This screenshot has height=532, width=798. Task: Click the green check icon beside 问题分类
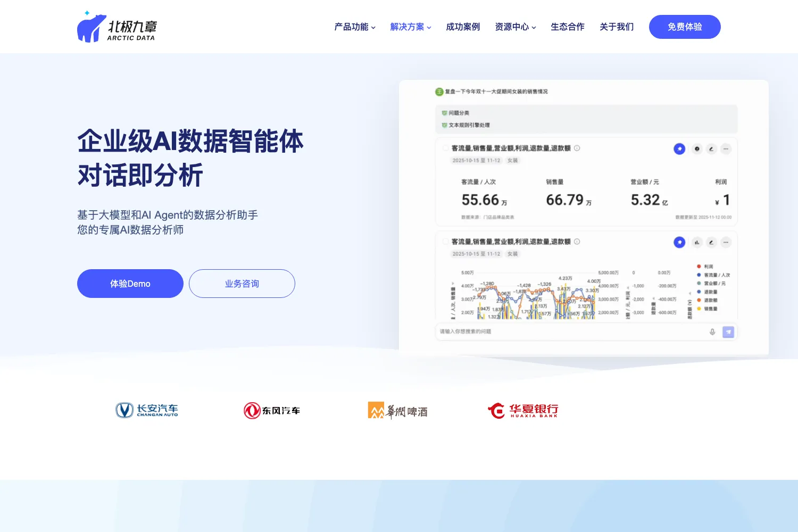click(444, 113)
